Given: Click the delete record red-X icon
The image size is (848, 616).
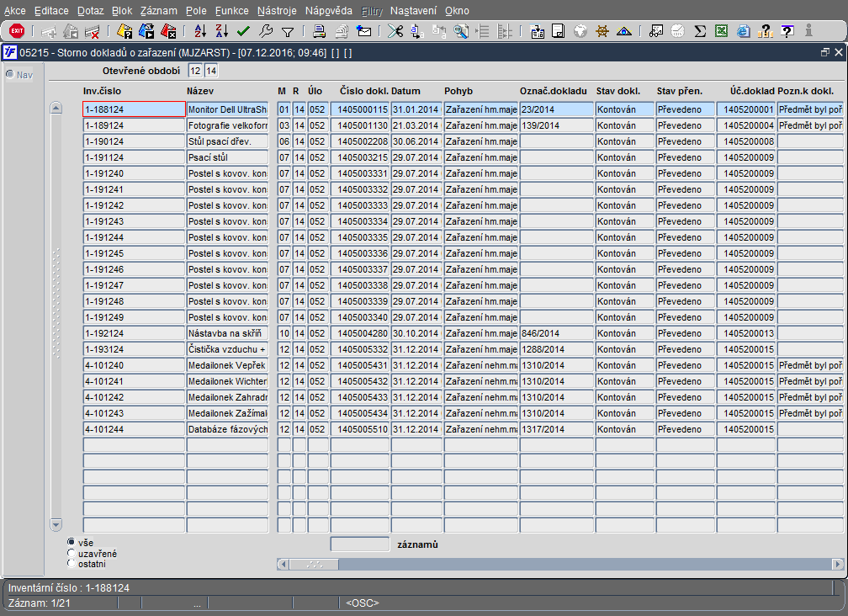Looking at the screenshot, I should coord(93,31).
